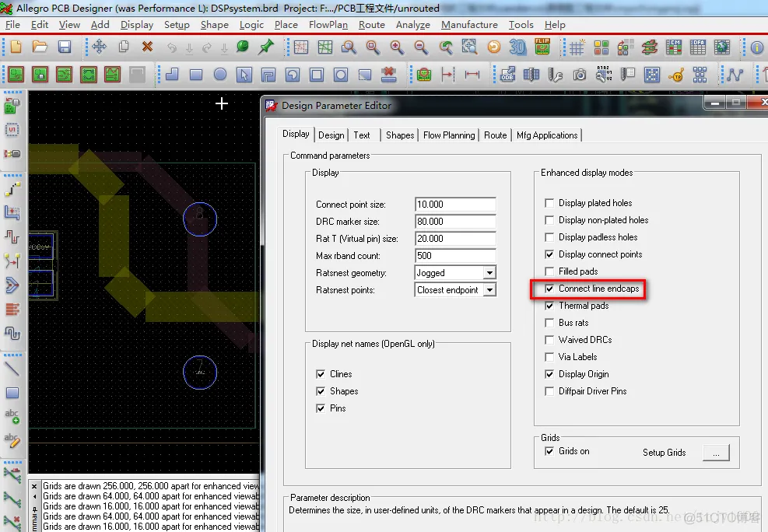
Task: Click the Open folder icon
Action: (x=40, y=47)
